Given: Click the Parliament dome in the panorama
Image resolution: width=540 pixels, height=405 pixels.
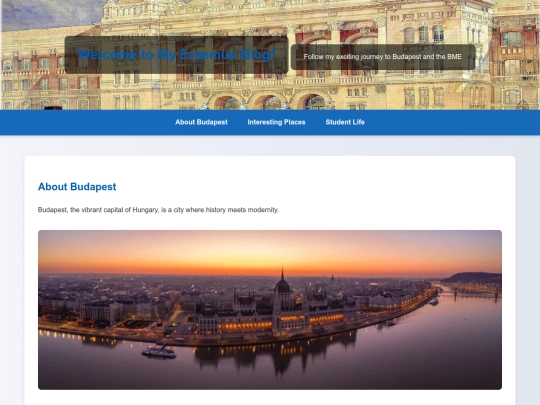Looking at the screenshot, I should click(283, 282).
